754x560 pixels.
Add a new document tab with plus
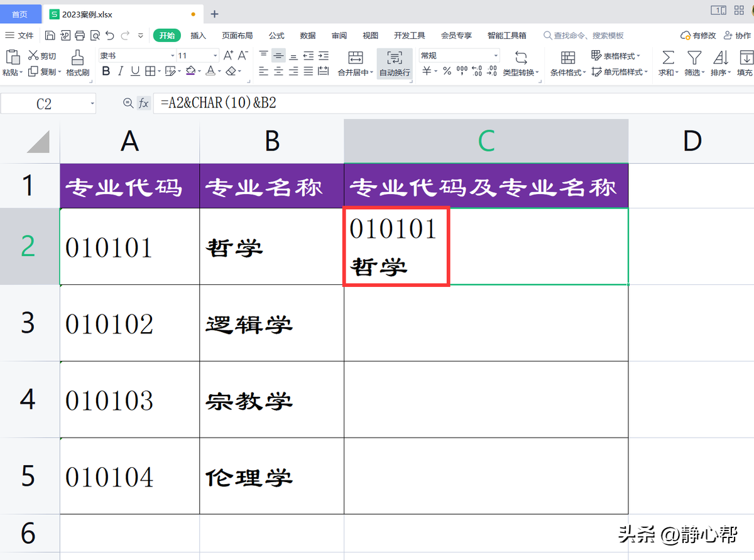214,14
